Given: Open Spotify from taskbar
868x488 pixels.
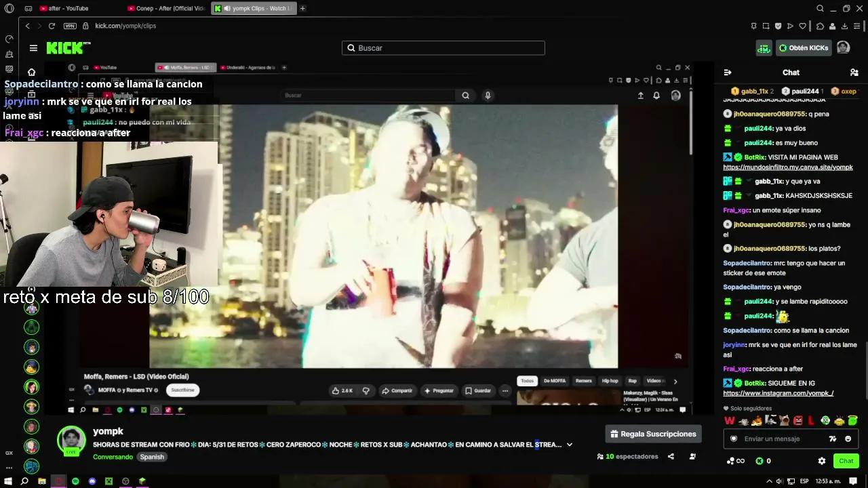Looking at the screenshot, I should [75, 481].
